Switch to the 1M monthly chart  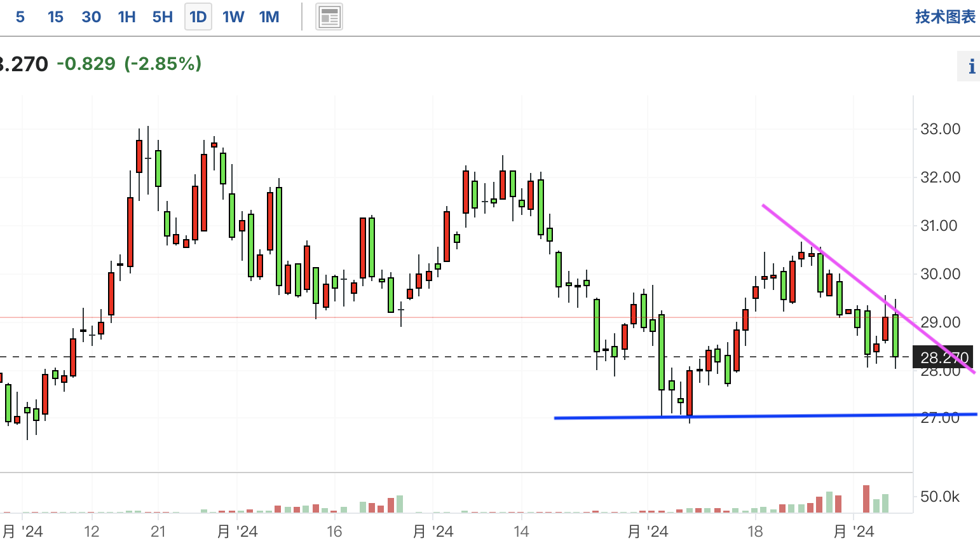pos(269,17)
